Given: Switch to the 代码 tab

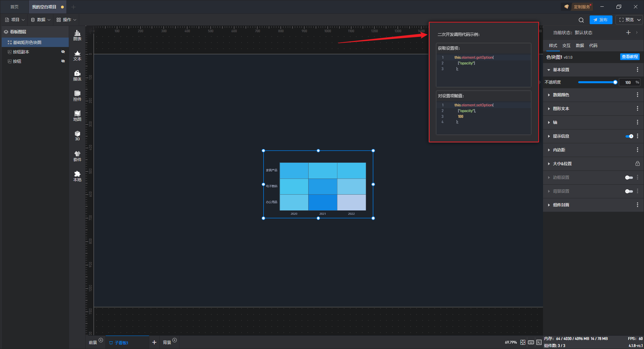Looking at the screenshot, I should pyautogui.click(x=593, y=46).
